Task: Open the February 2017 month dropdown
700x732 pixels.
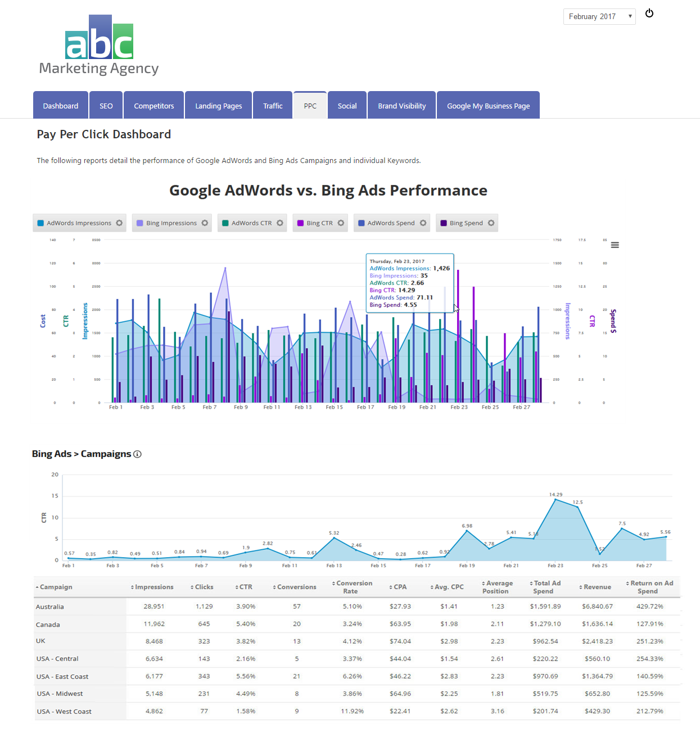Action: point(599,17)
